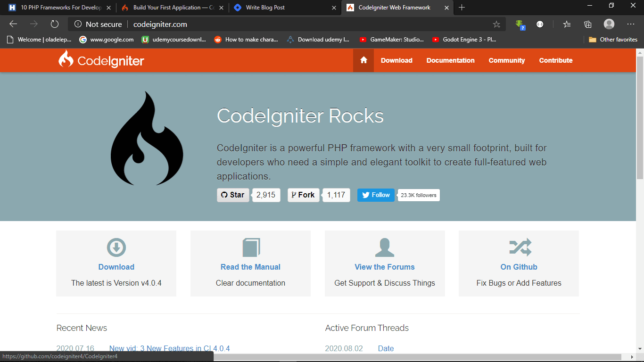
Task: Open the user profile avatar
Action: coord(609,24)
